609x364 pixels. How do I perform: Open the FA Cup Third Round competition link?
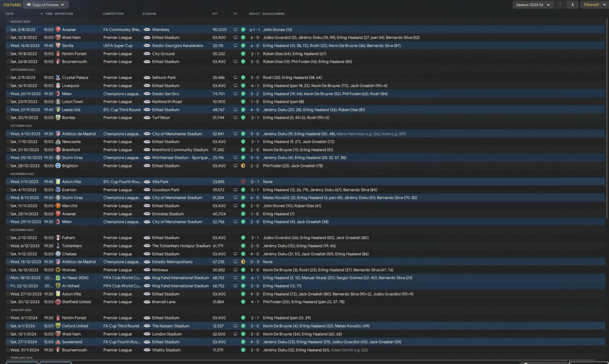tap(121, 326)
